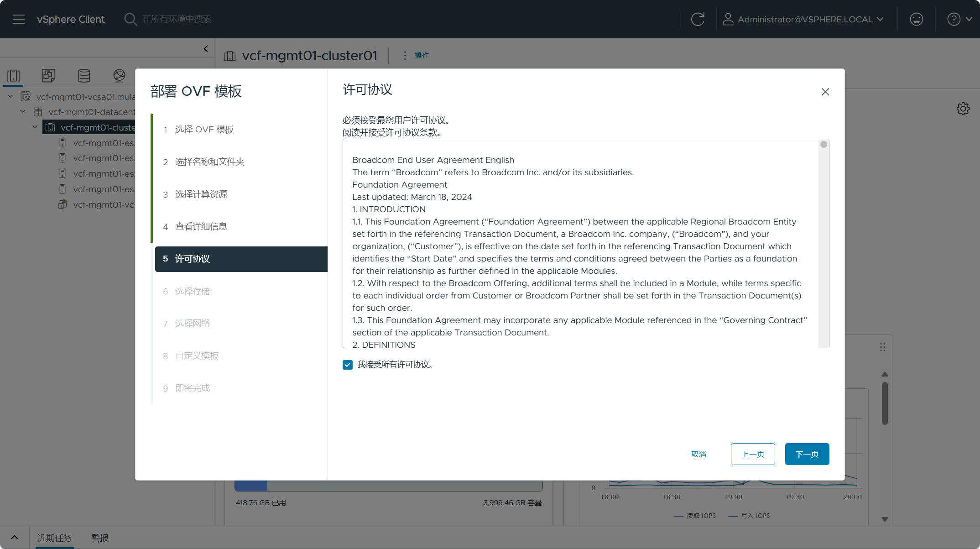The image size is (980, 549).
Task: Select 警报 tab at bottom panel
Action: 99,538
